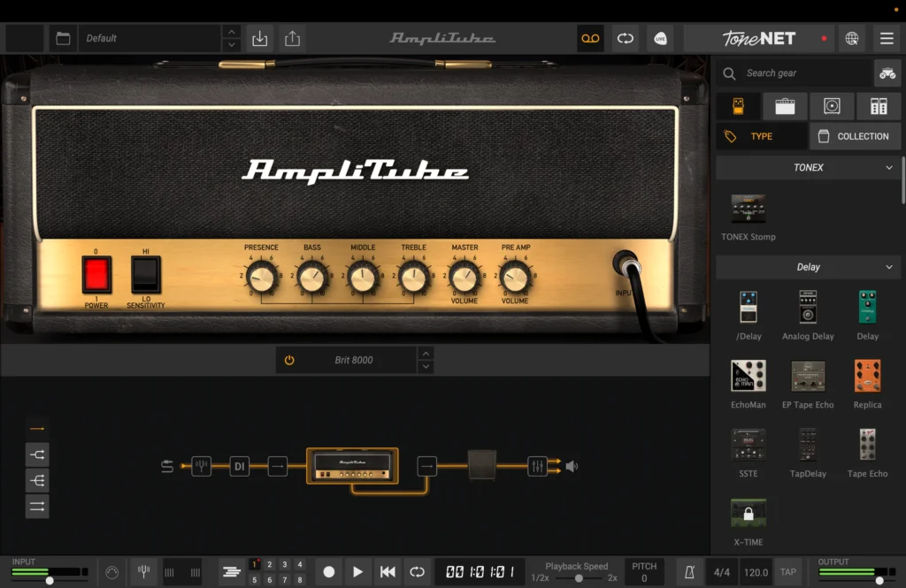This screenshot has height=588, width=906.
Task: Open the ToneNET panel
Action: (758, 39)
